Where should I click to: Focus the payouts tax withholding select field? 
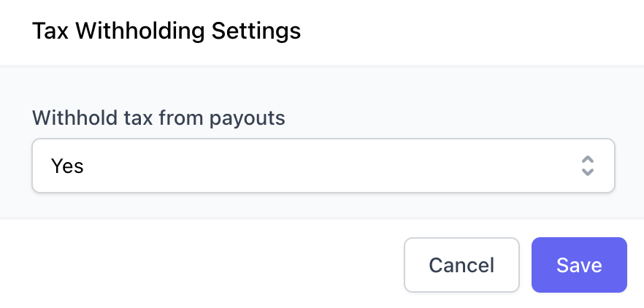[x=323, y=166]
